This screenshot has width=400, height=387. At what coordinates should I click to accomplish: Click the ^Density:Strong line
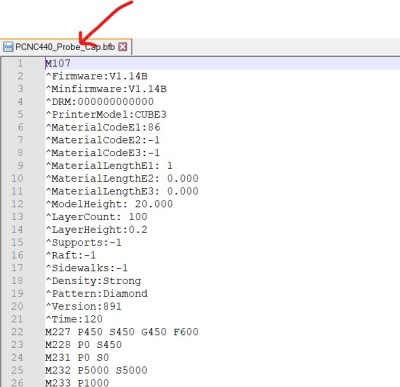tap(93, 281)
